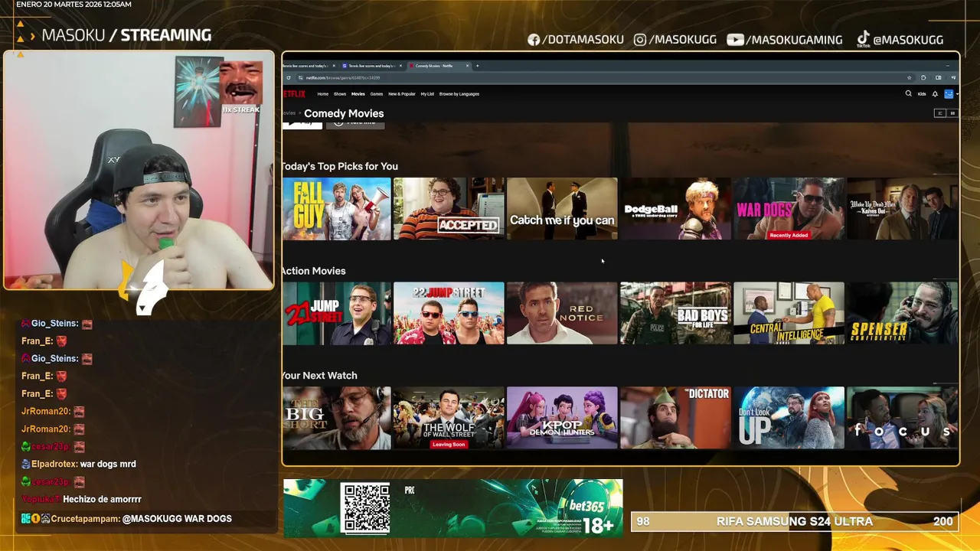The width and height of the screenshot is (980, 551).
Task: Open The Big Short thumbnail
Action: pyautogui.click(x=336, y=418)
